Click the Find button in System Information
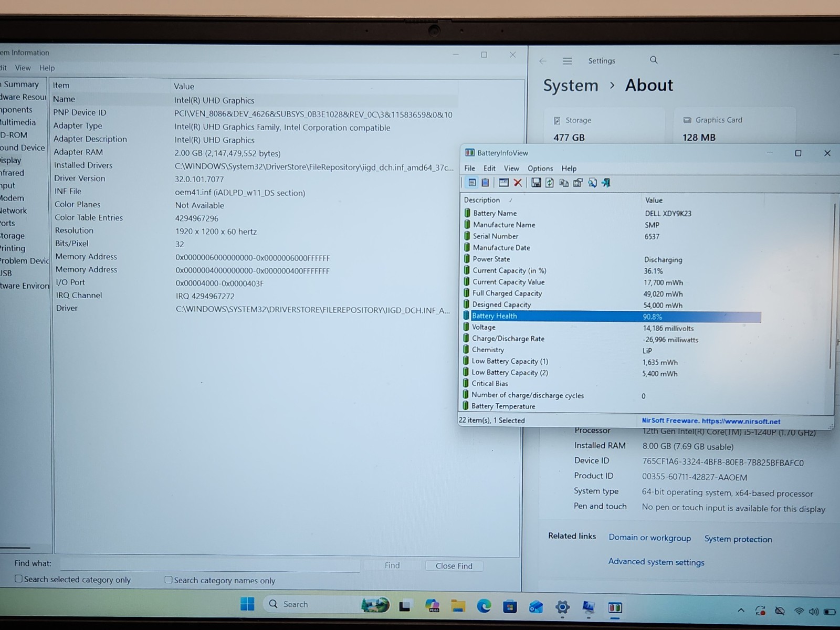The width and height of the screenshot is (840, 630). [x=392, y=565]
